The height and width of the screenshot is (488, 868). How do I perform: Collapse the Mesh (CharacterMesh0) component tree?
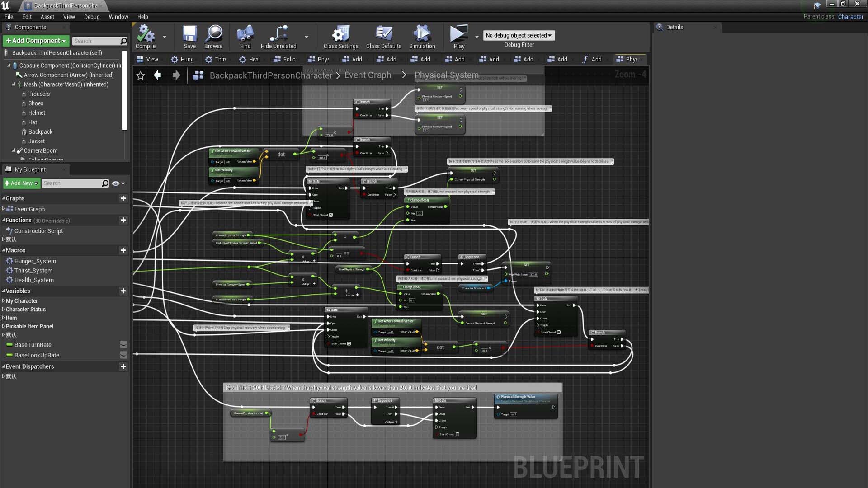click(x=13, y=84)
